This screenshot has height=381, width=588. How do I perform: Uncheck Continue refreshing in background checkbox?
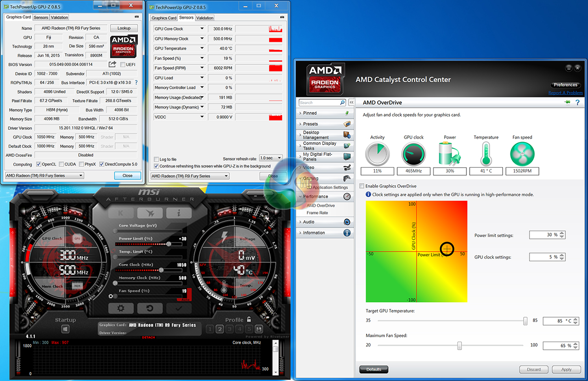156,166
